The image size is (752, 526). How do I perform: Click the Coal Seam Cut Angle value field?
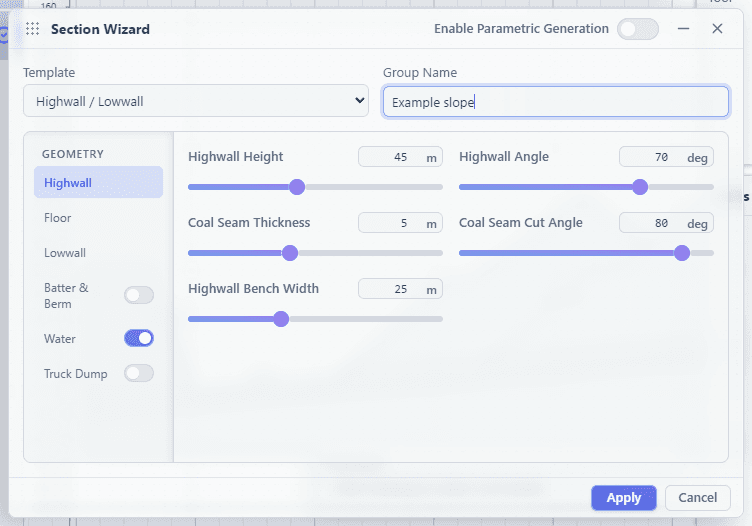tap(666, 223)
